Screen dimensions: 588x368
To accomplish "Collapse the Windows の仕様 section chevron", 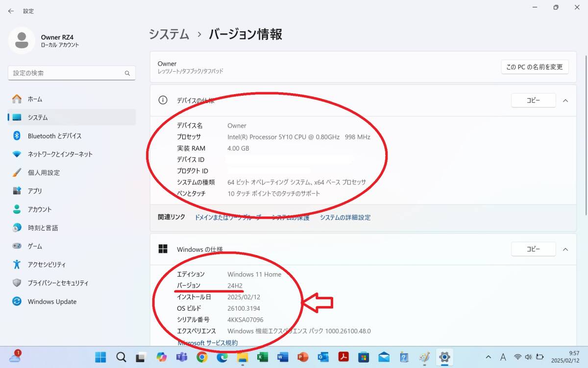I will click(x=565, y=249).
